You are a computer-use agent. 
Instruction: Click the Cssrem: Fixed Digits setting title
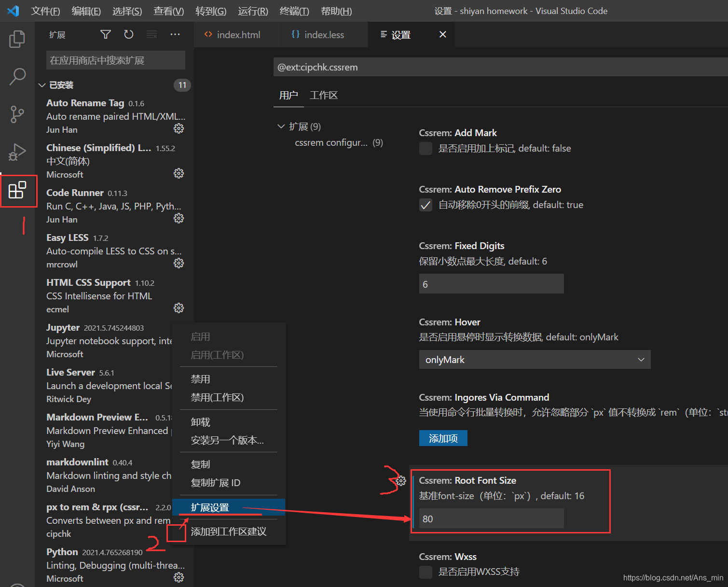click(x=462, y=246)
